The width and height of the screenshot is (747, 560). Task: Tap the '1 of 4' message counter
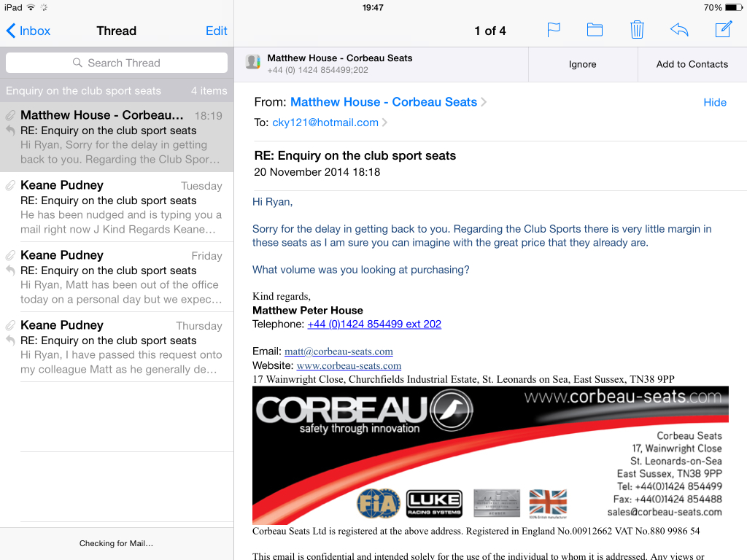pyautogui.click(x=490, y=31)
